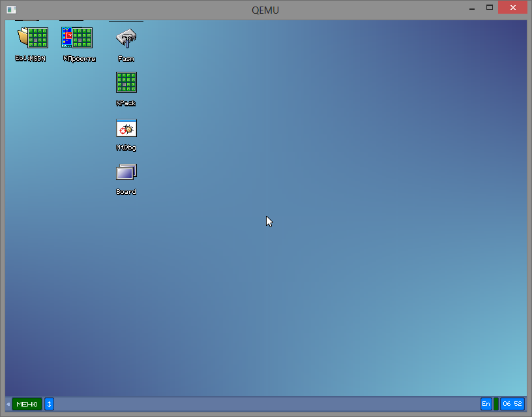Open the KПроекты desktop icon
Image resolution: width=532 pixels, height=417 pixels.
[77, 38]
